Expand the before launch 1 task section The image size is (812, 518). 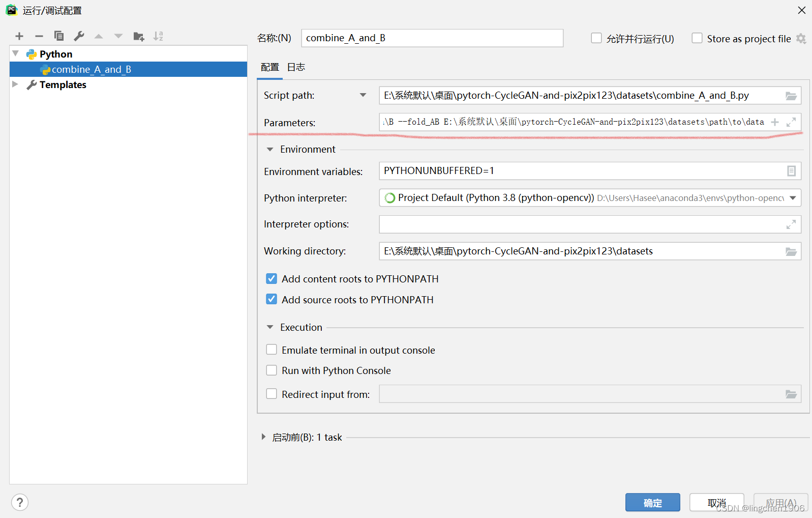[x=263, y=437]
